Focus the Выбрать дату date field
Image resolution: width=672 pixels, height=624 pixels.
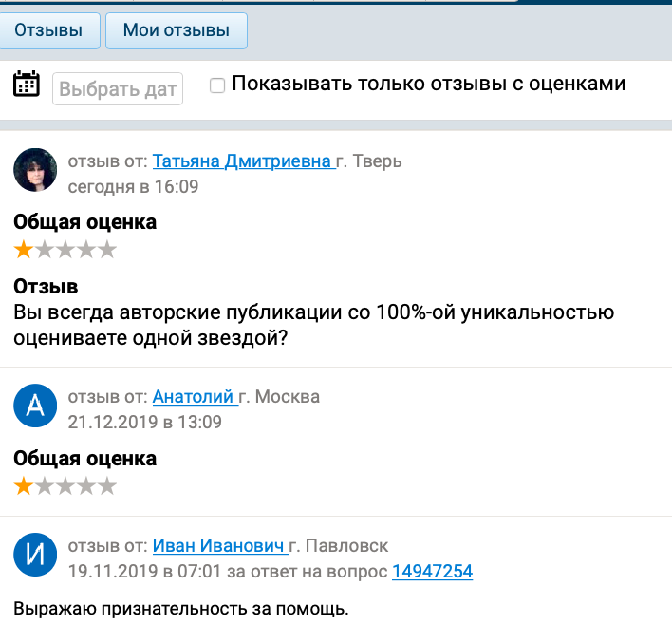[118, 89]
